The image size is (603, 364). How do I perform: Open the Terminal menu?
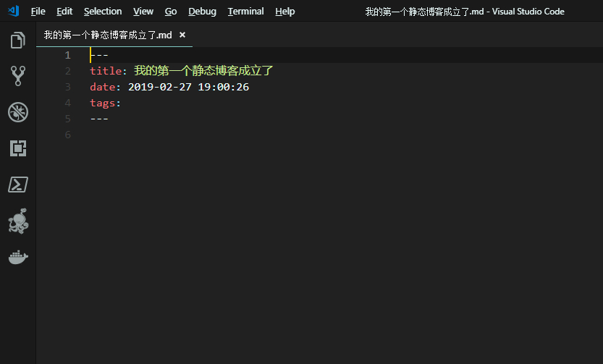245,12
